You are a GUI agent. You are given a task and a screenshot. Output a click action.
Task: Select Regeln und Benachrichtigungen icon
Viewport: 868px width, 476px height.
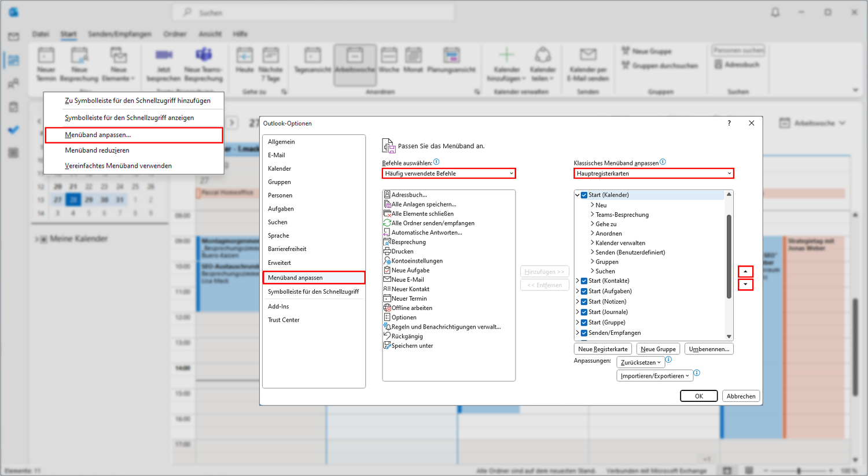(387, 327)
